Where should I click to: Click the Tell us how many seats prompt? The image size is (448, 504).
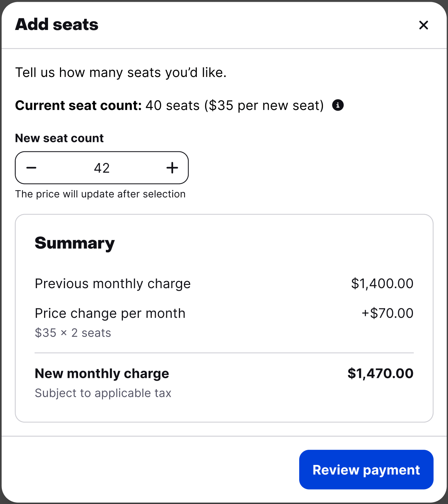click(x=121, y=73)
